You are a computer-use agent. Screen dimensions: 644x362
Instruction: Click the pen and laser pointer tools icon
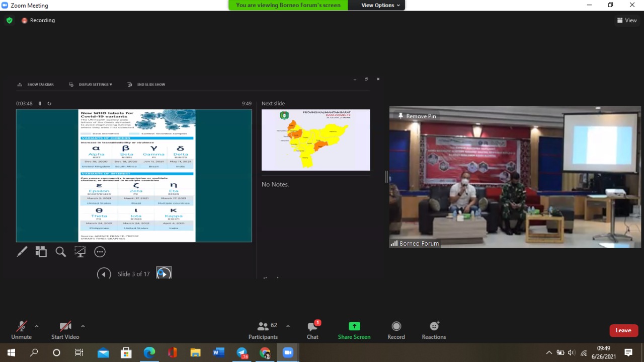coord(22,252)
